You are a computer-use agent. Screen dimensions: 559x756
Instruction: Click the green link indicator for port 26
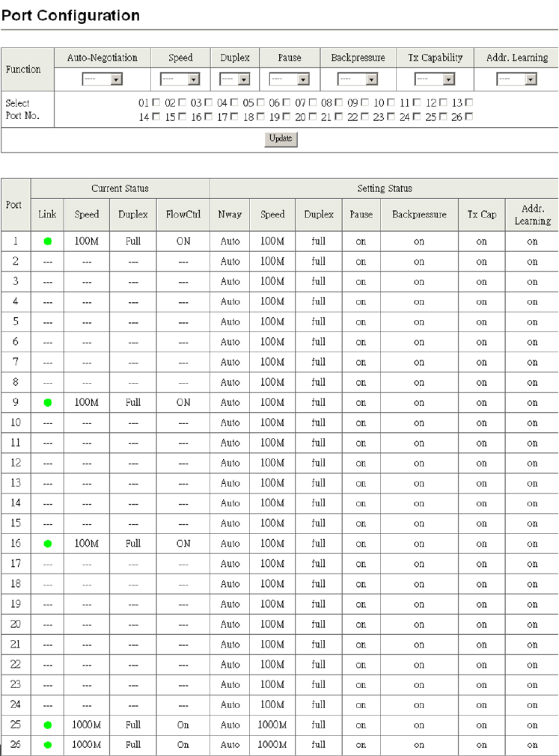click(x=47, y=745)
